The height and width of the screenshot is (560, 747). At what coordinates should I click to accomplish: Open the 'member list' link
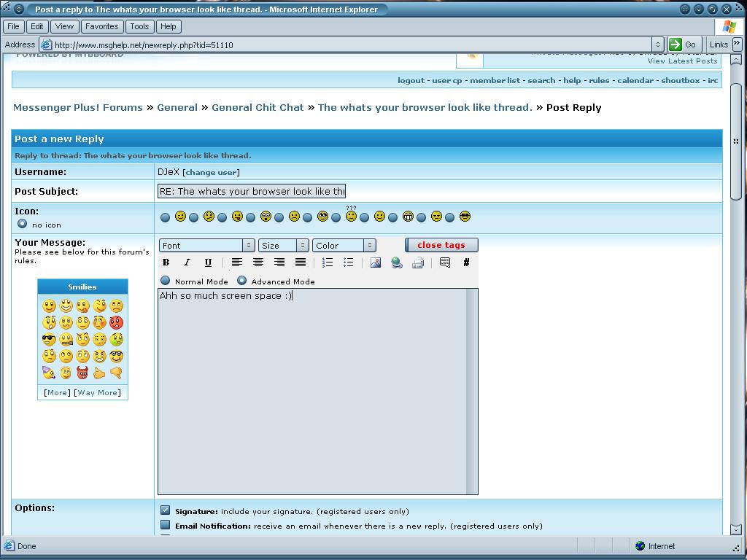point(495,80)
